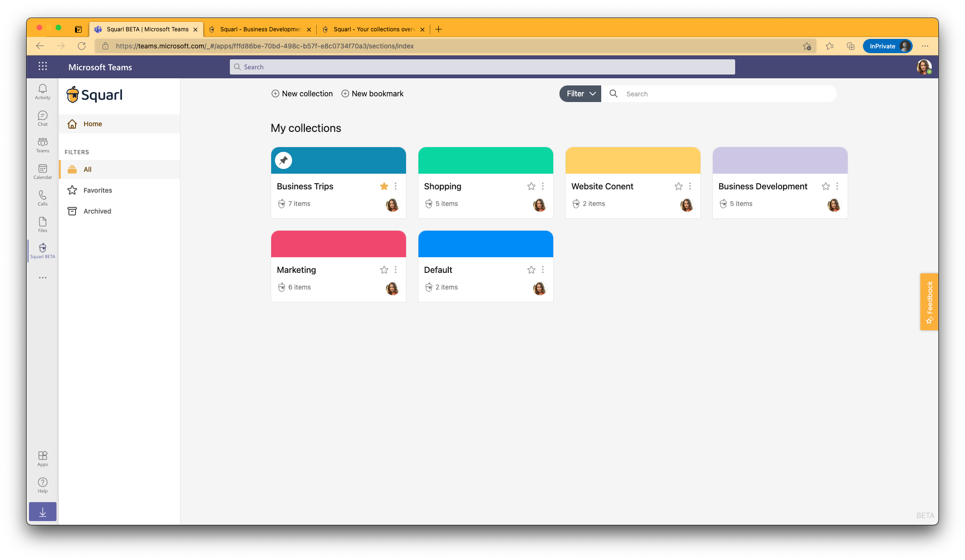Favorite the Business Development star
The height and width of the screenshot is (560, 965).
[x=826, y=187]
